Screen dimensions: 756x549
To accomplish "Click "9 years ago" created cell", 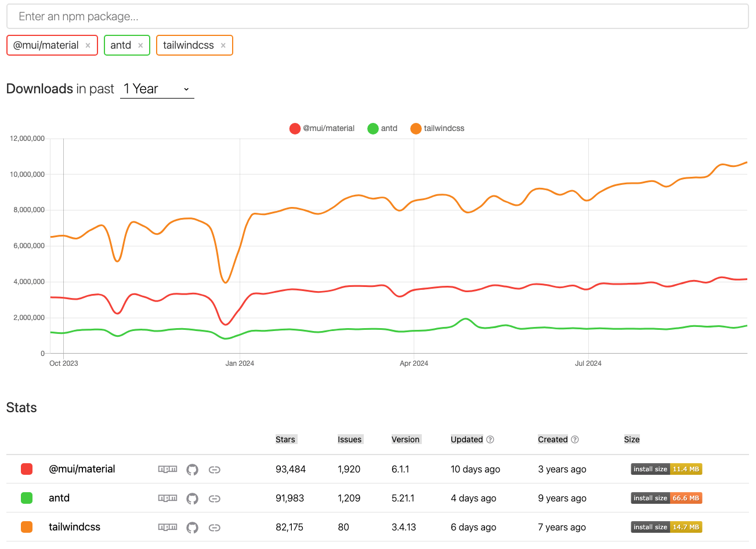I will (562, 498).
